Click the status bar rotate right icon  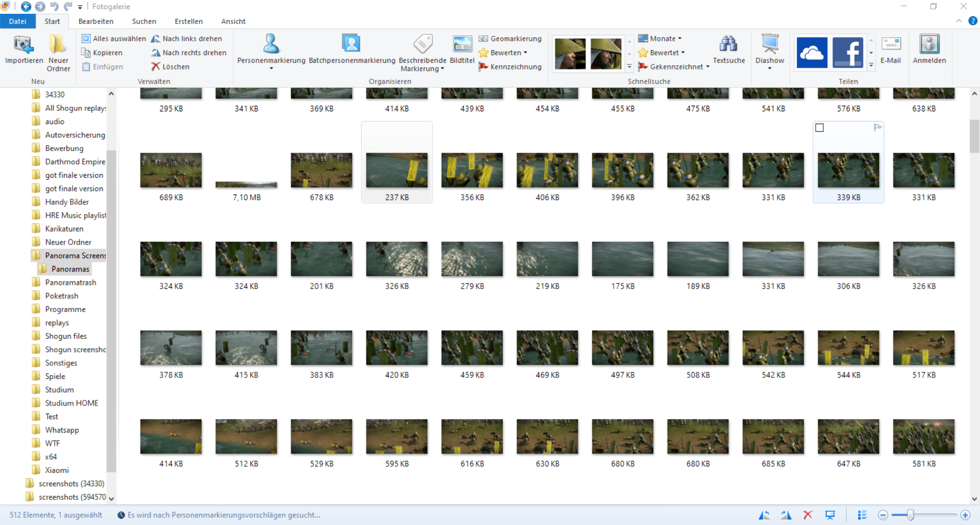click(x=786, y=515)
